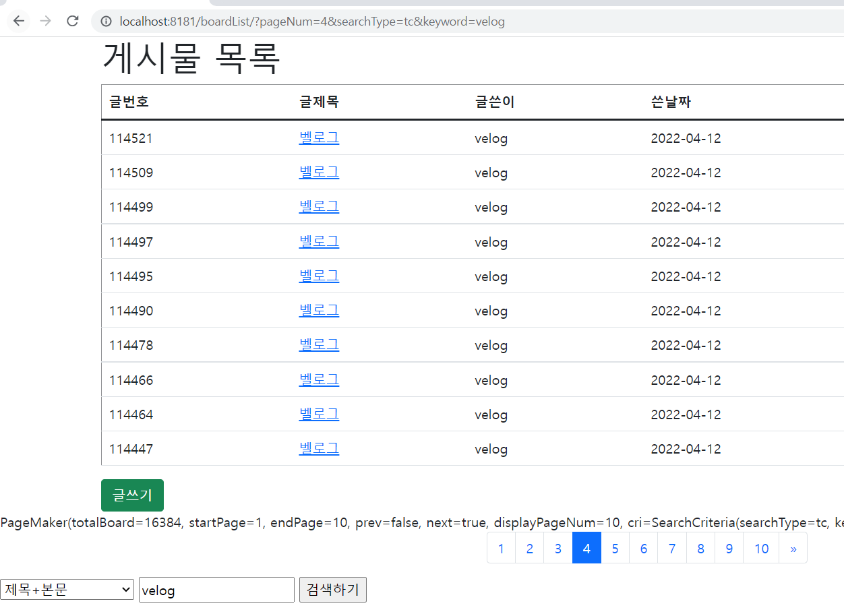Click the browser back arrow

(19, 21)
